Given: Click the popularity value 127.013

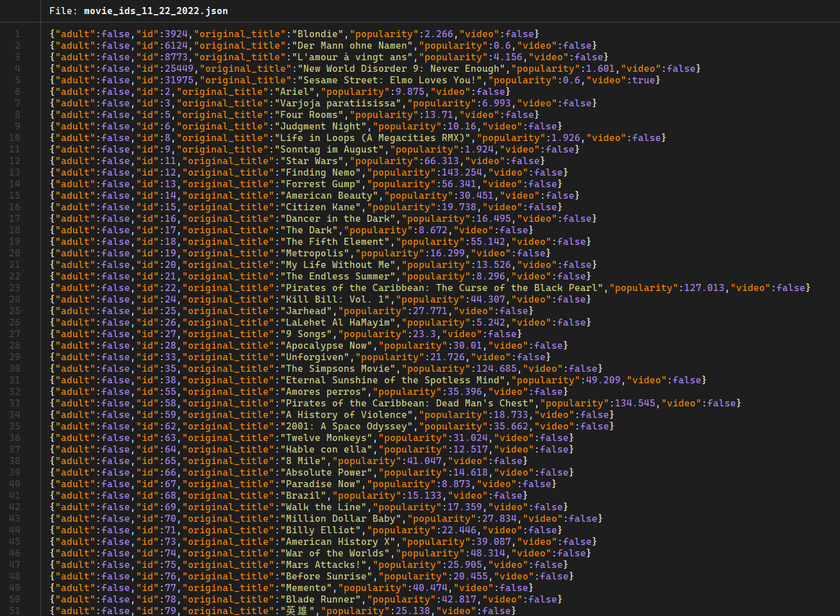Looking at the screenshot, I should (x=705, y=288).
